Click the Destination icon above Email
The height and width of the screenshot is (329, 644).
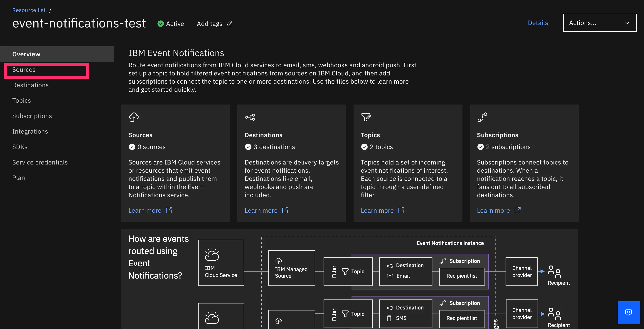[x=390, y=266]
